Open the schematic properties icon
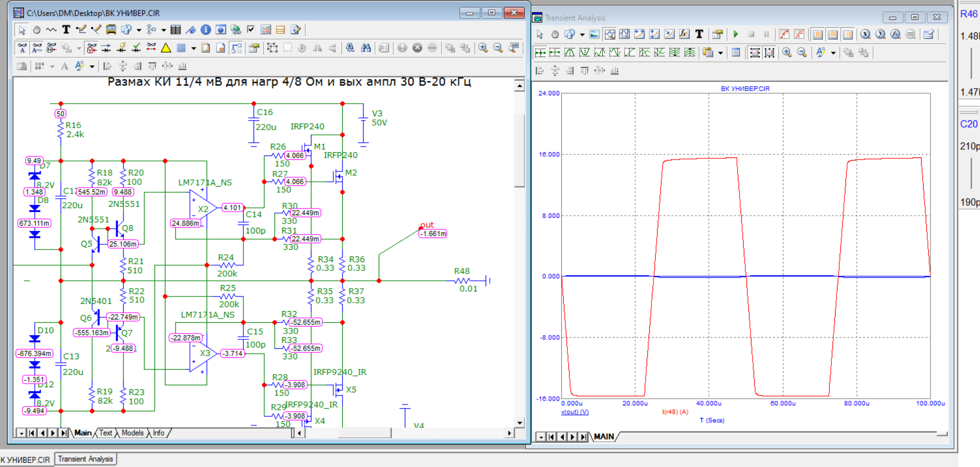The height and width of the screenshot is (467, 980). point(254,48)
